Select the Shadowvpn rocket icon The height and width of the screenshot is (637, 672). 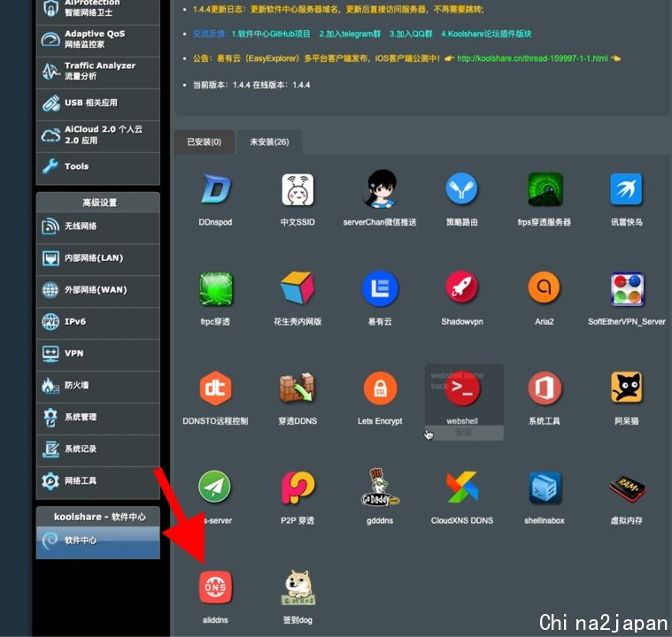tap(462, 287)
